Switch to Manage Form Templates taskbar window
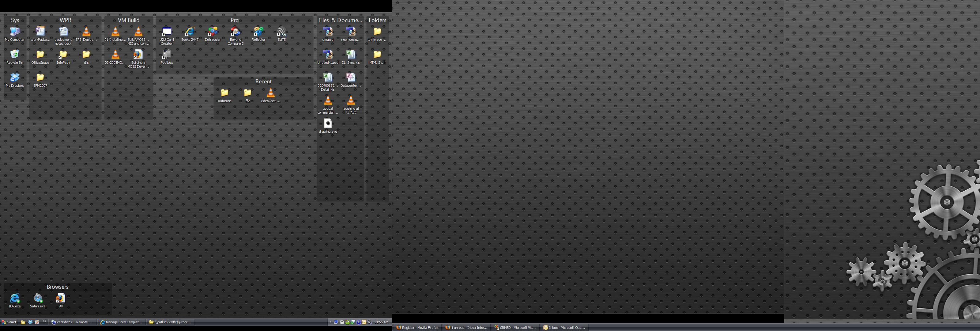This screenshot has width=980, height=331. click(121, 322)
